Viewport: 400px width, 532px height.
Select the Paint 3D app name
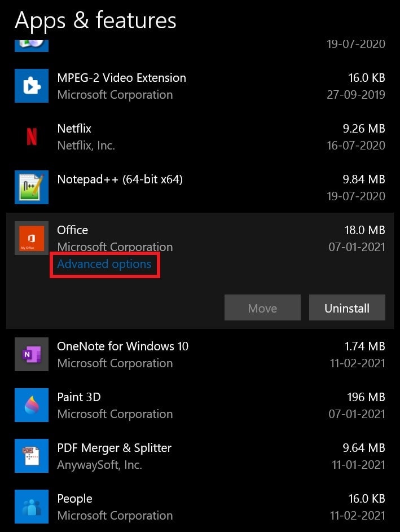[79, 397]
